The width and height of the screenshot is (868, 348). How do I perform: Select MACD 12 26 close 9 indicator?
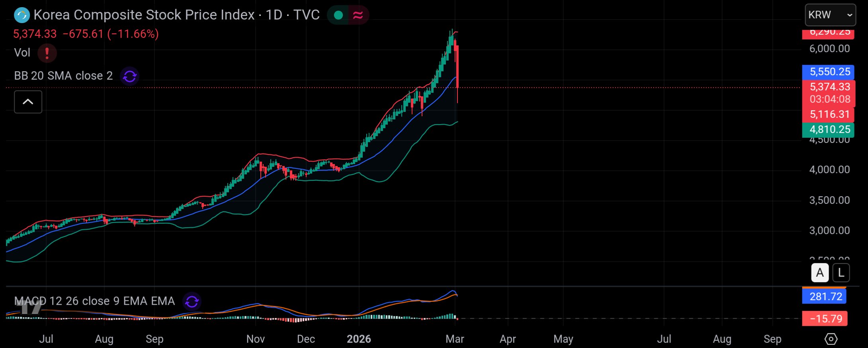click(x=94, y=301)
